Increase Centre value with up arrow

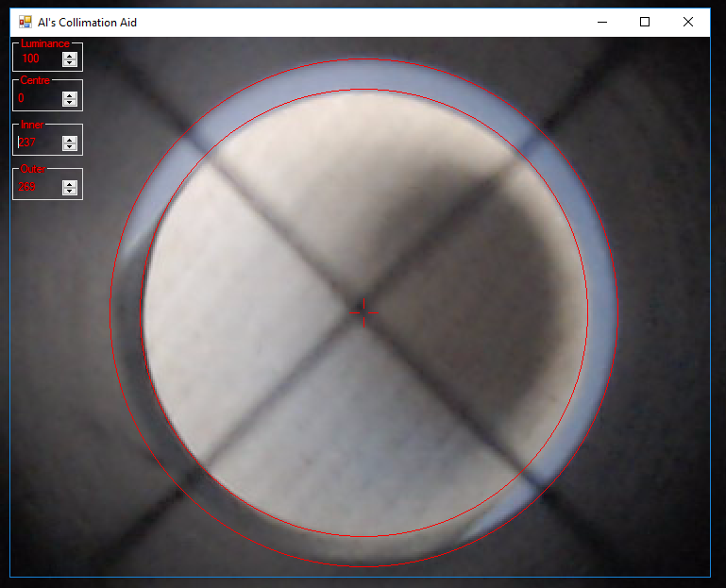(x=70, y=95)
